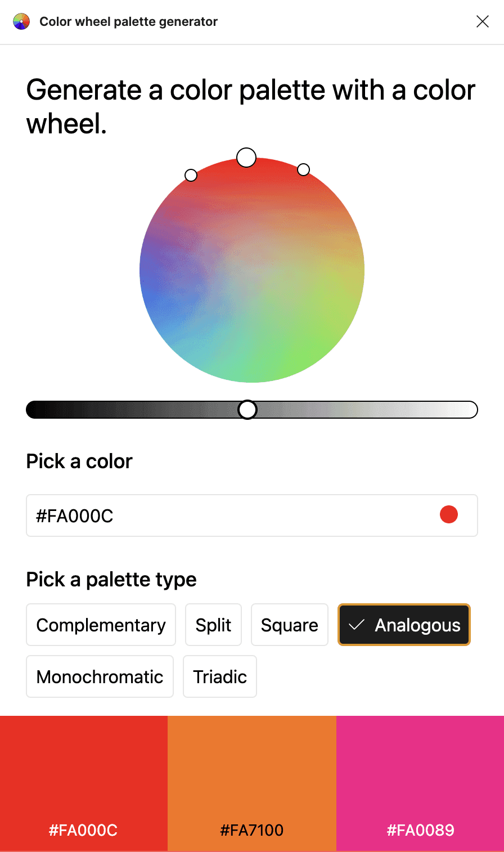Close the palette generator dialog
Screen dimensions: 504x852
[483, 21]
